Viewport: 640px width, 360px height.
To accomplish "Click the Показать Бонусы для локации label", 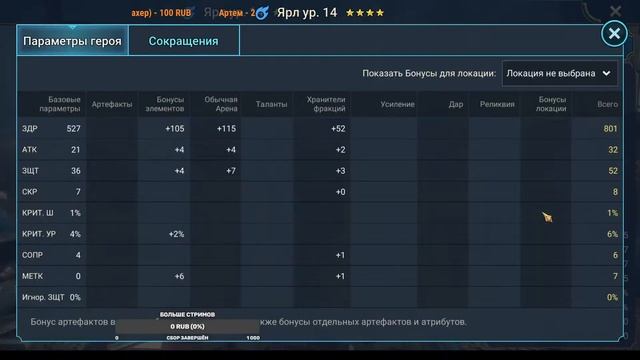I will (429, 73).
